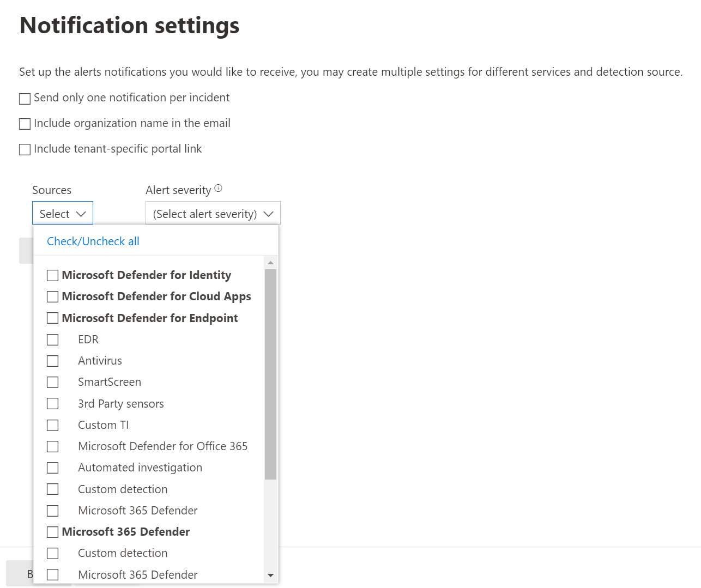Select Microsoft Defender for Identity as a source
701x588 pixels.
[52, 275]
